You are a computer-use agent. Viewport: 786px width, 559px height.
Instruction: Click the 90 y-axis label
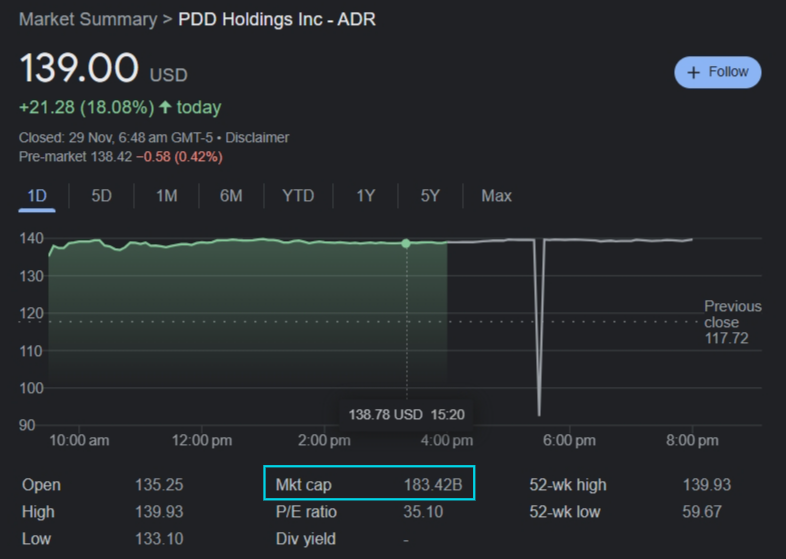[27, 426]
